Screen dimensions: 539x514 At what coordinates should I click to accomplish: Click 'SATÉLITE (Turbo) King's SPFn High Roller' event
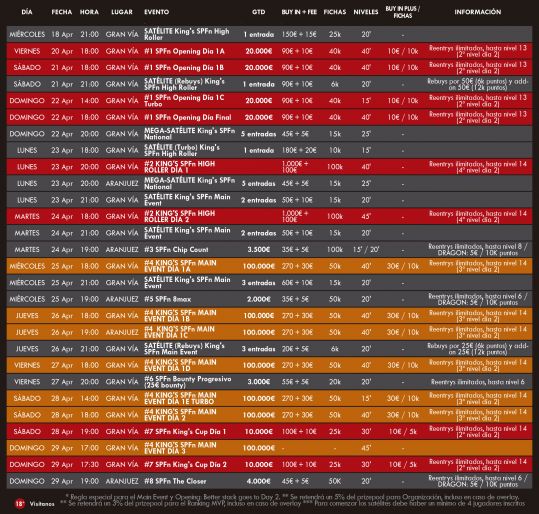[182, 150]
